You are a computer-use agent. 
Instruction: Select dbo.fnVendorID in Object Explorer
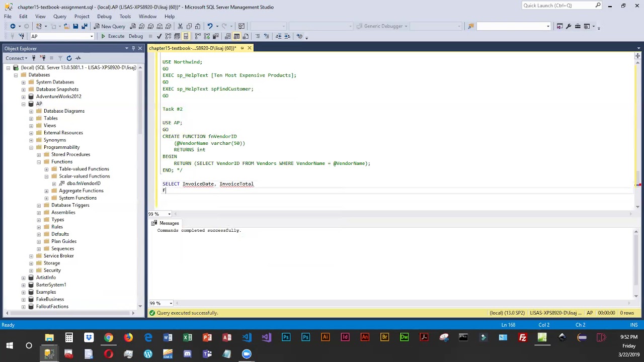point(84,184)
